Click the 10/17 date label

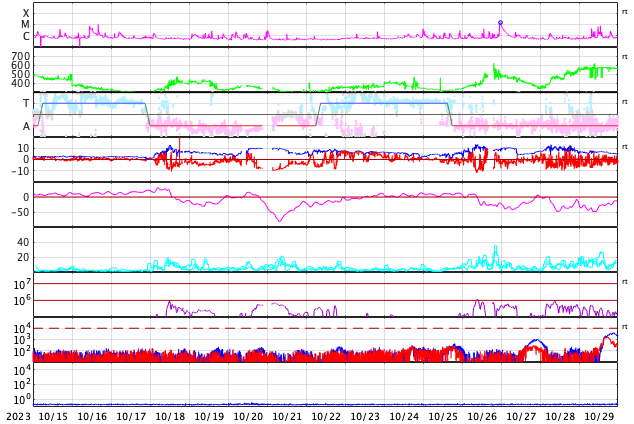131,417
